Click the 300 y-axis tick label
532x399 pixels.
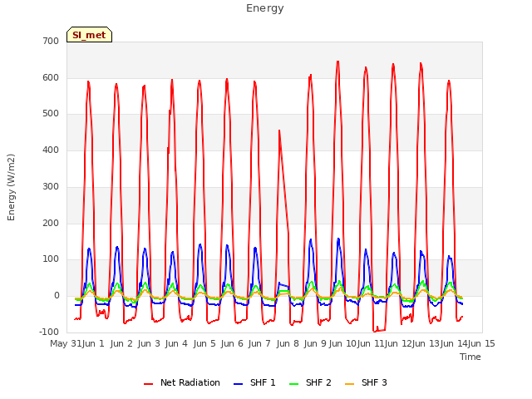coord(51,186)
